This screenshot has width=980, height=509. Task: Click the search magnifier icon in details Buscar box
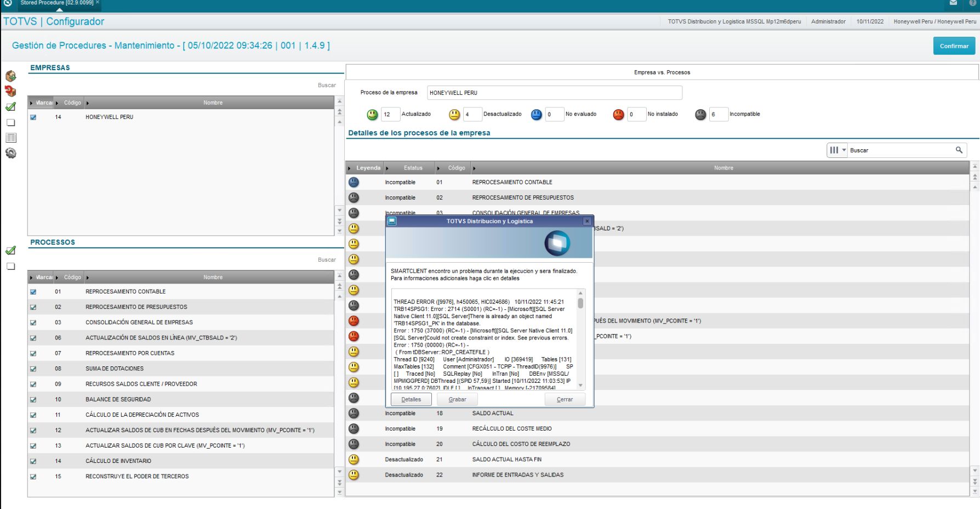[x=959, y=150]
